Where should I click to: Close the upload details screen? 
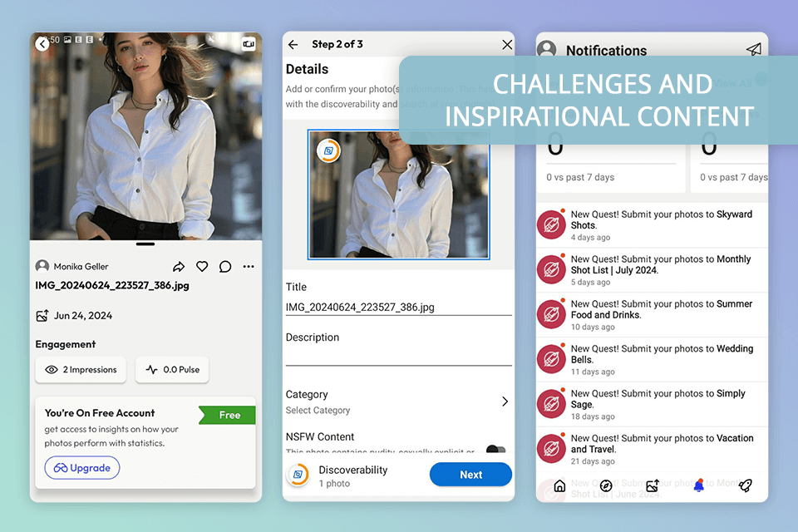click(507, 45)
